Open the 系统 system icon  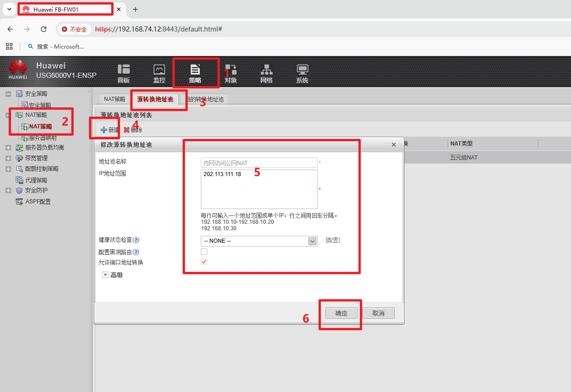tap(302, 70)
